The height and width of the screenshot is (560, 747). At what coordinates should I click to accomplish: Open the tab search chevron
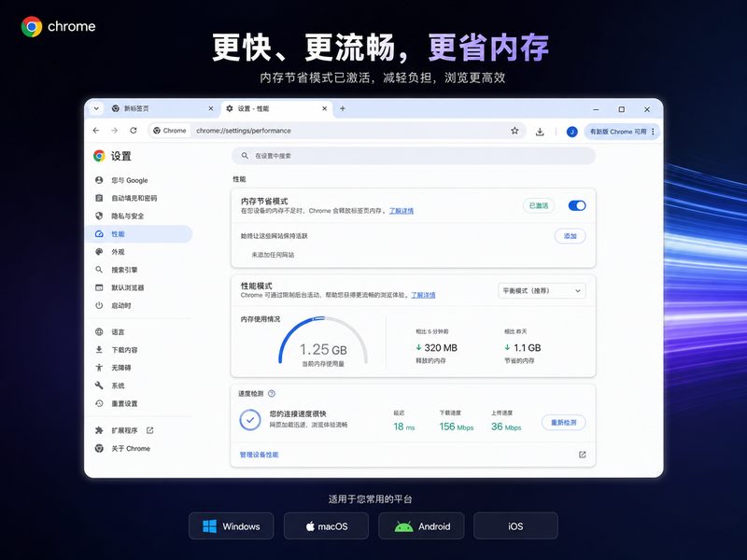click(96, 108)
